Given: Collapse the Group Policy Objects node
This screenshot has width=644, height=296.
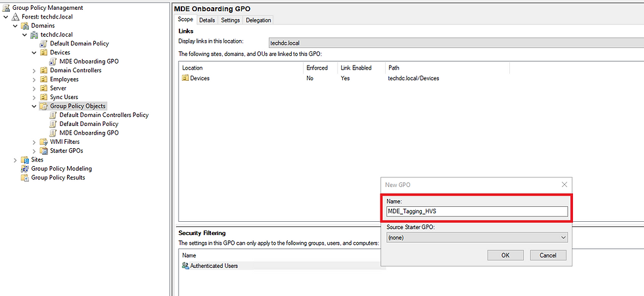Looking at the screenshot, I should point(34,106).
